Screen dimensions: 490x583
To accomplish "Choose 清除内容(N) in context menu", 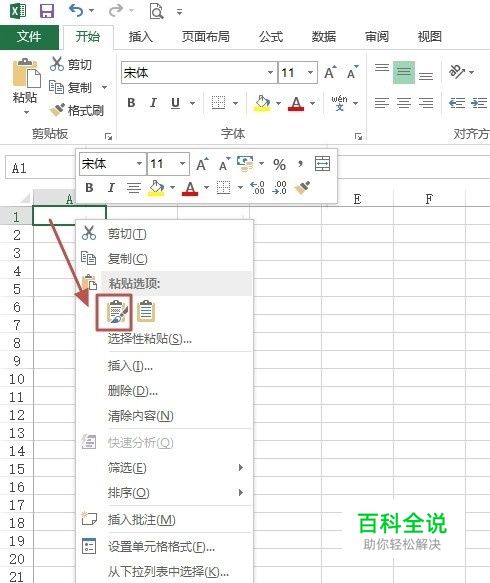I will click(x=164, y=416).
